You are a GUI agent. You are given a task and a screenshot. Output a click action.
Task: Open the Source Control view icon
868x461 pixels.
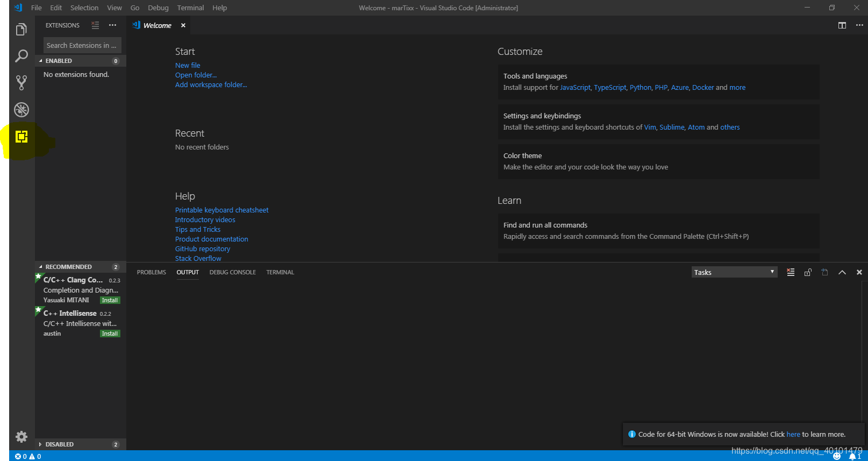(x=21, y=82)
